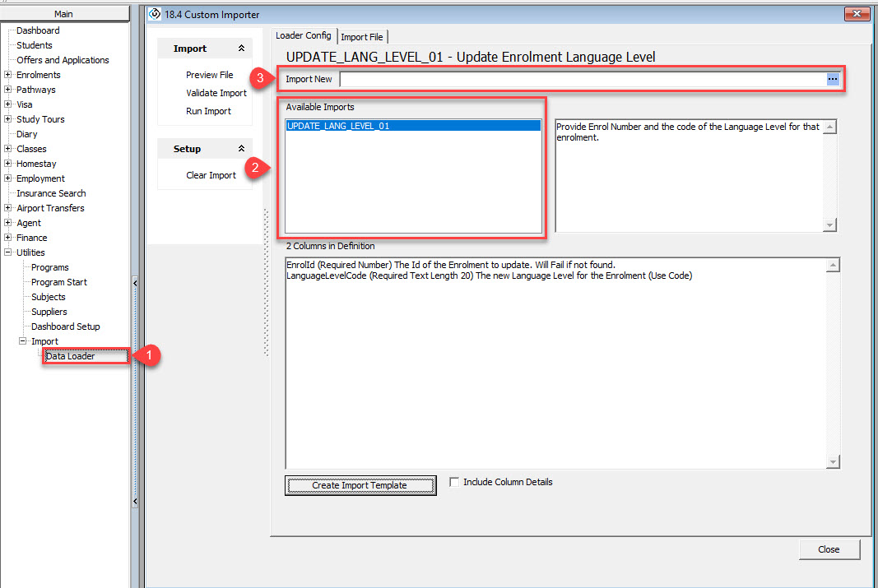Expand the Enrolments tree node
The width and height of the screenshot is (878, 588).
7,75
